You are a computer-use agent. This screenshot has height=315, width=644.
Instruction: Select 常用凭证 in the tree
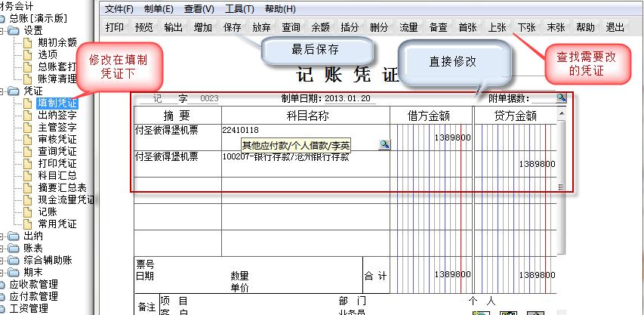coord(57,224)
